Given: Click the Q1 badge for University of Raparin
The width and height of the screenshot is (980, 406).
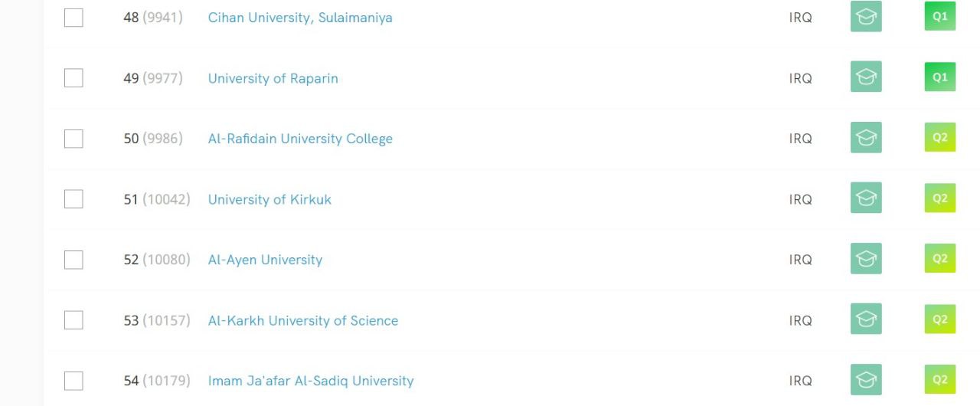Looking at the screenshot, I should (940, 77).
